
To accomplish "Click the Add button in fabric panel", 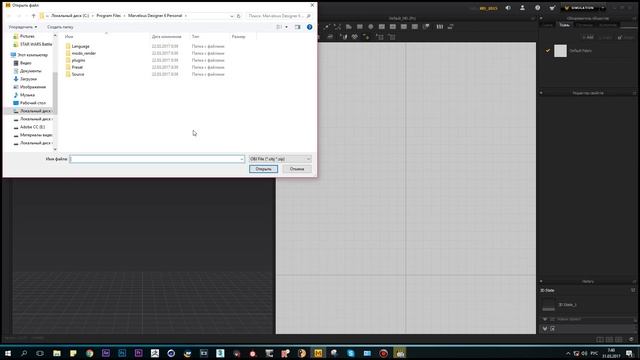I will pos(588,37).
